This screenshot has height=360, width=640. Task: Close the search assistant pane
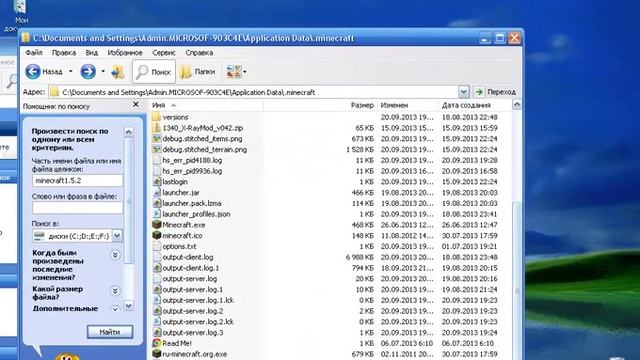pos(136,105)
